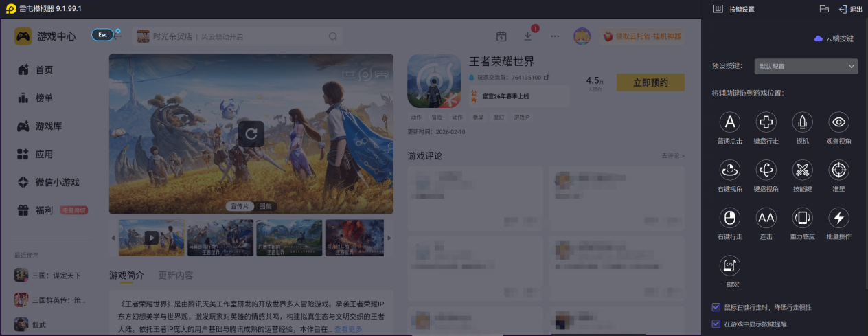
Task: Click the 云端按键 cloud option
Action: 834,38
